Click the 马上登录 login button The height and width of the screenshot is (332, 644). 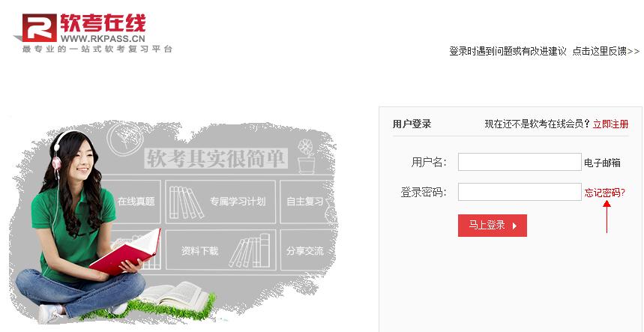492,226
